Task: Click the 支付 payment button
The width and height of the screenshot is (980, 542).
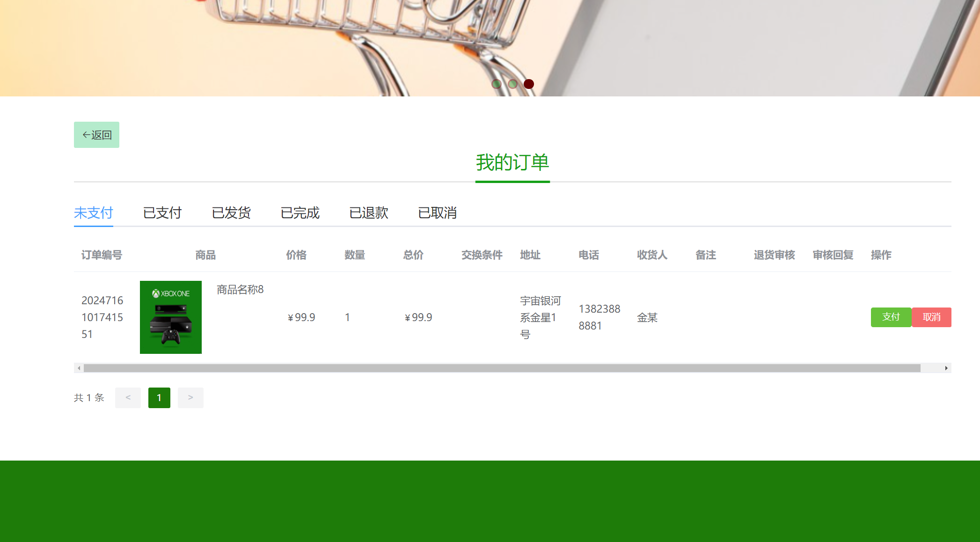Action: (890, 317)
